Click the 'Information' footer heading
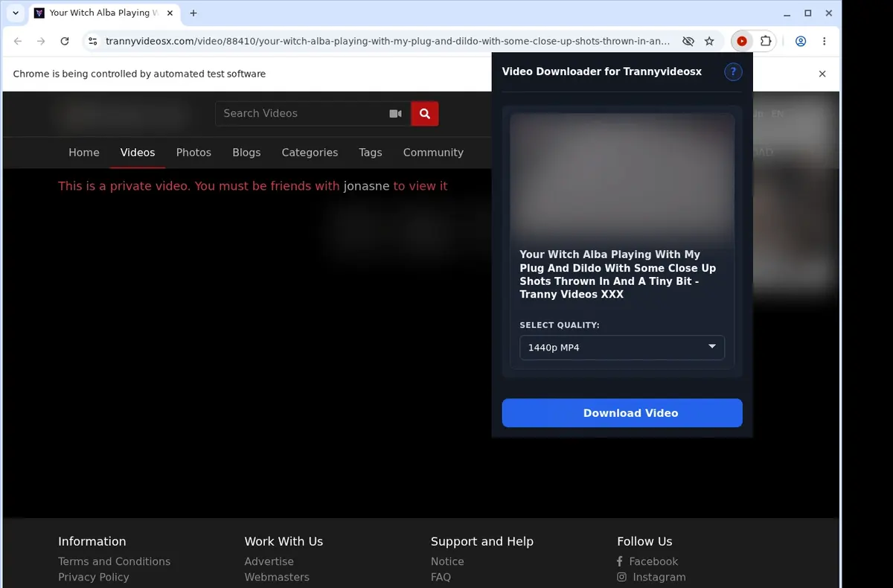Screen dimensions: 893x588 (x=92, y=541)
